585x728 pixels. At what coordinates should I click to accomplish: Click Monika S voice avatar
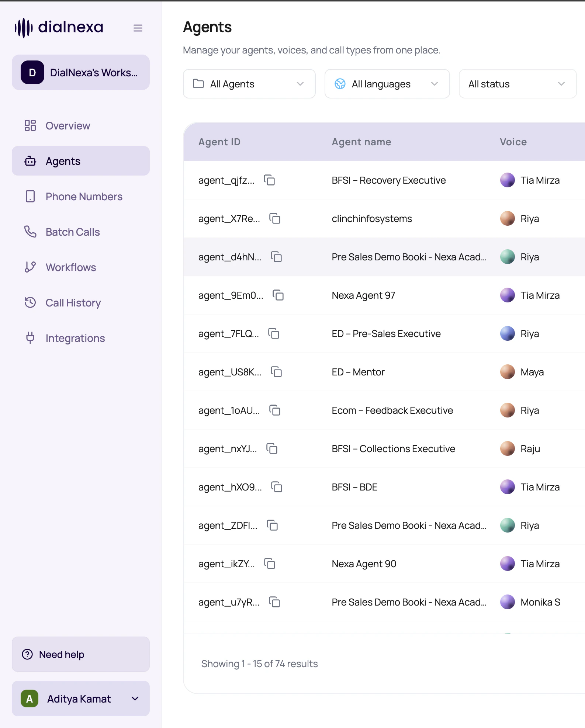click(x=508, y=602)
